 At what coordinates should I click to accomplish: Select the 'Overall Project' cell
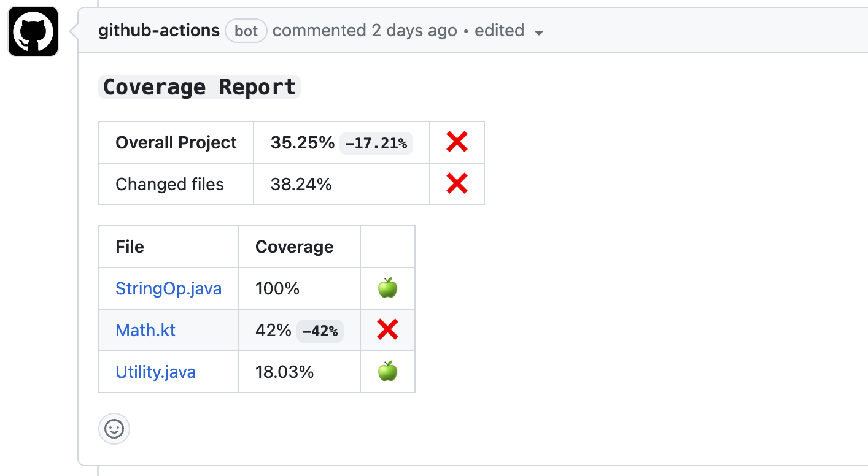pos(176,142)
